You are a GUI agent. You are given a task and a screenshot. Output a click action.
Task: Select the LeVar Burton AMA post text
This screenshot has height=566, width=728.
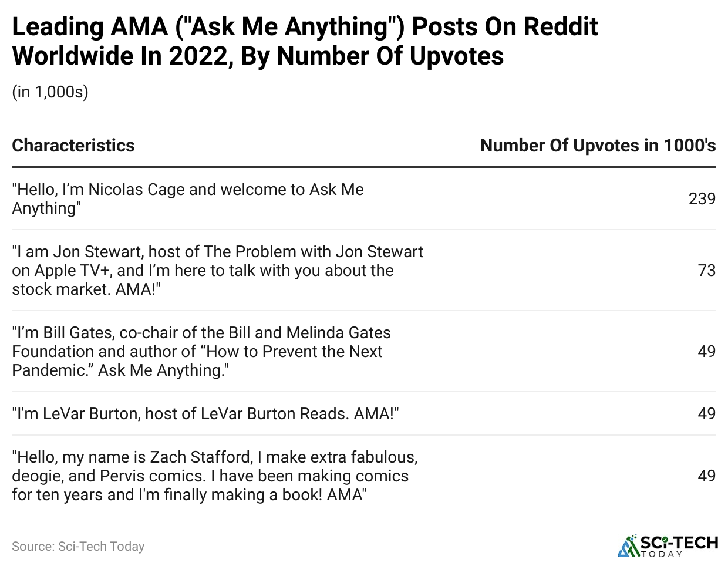(205, 413)
